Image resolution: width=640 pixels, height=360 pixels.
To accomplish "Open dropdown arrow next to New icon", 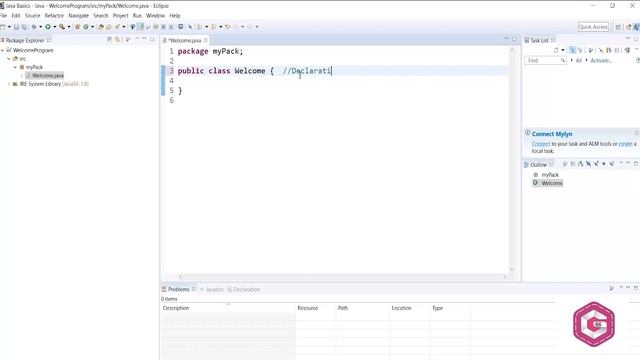I will point(9,27).
